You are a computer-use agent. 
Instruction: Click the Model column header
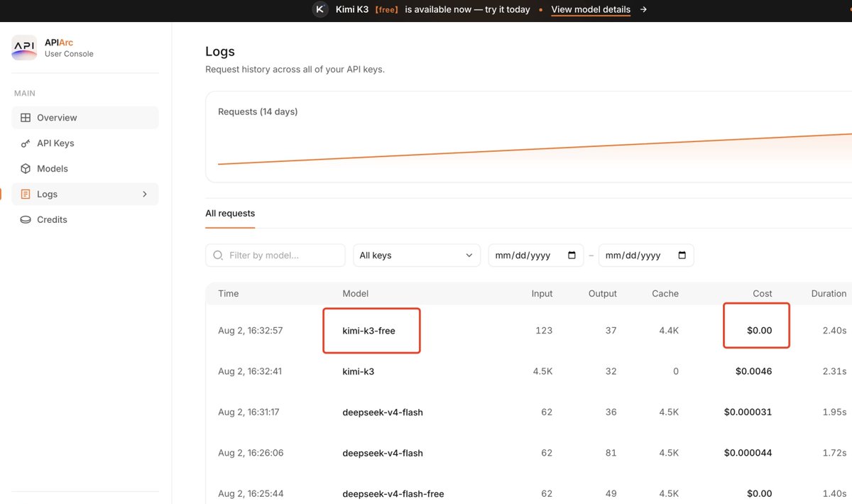pos(356,294)
